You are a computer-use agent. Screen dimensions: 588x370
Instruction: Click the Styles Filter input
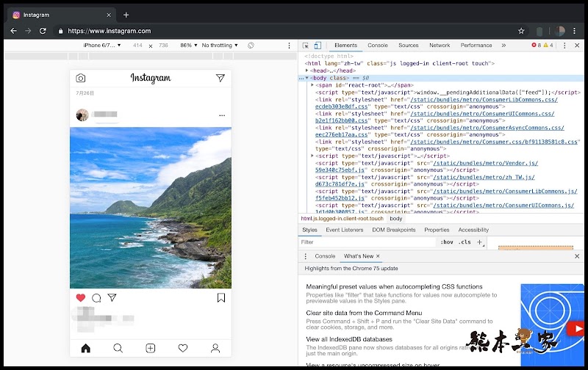tap(367, 242)
